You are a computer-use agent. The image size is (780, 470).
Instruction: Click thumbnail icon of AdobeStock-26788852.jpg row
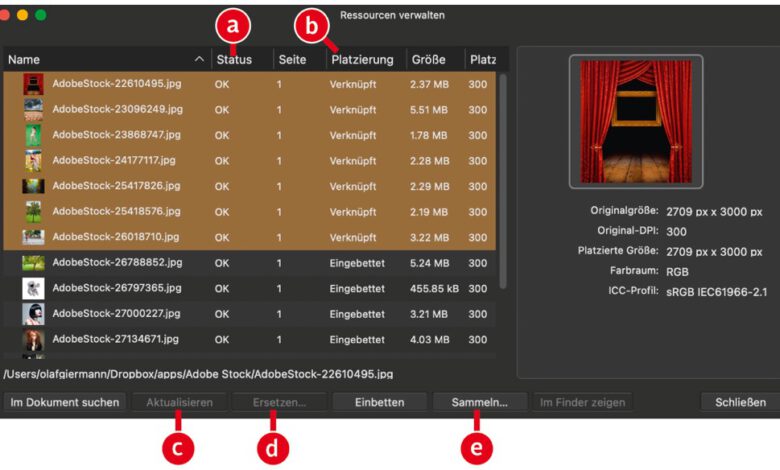point(33,263)
